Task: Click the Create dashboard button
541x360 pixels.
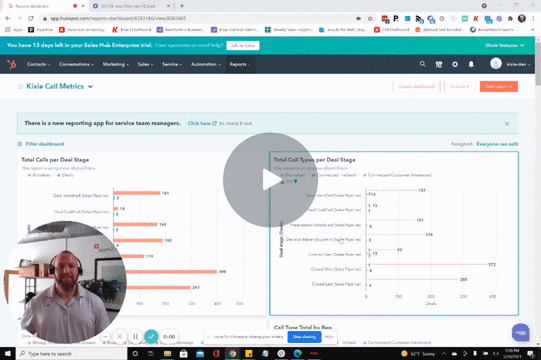Action: 416,87
